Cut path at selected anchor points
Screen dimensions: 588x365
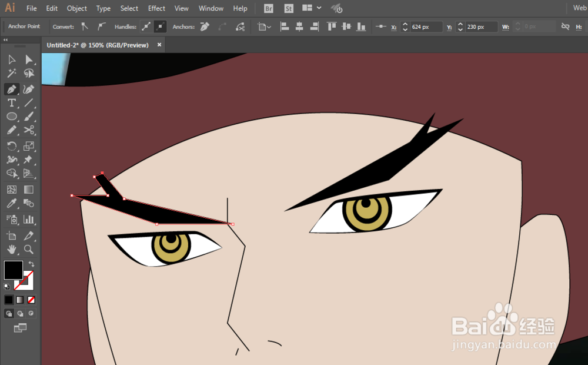(240, 26)
